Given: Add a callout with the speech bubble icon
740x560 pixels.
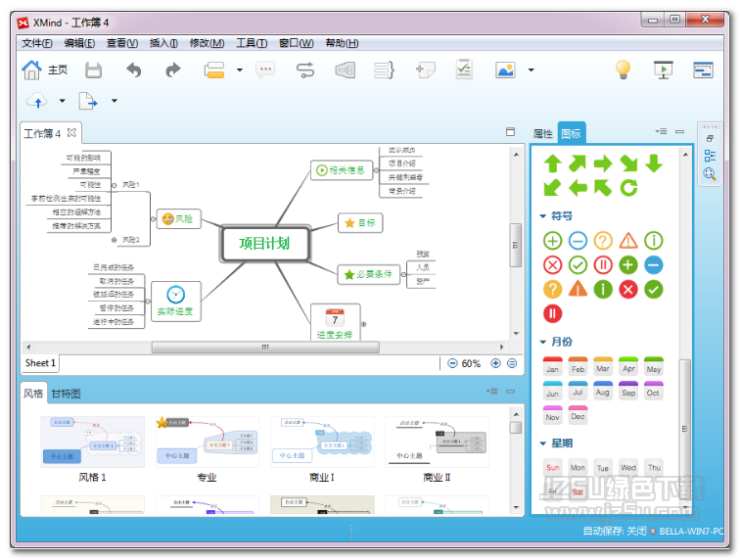Looking at the screenshot, I should point(265,70).
